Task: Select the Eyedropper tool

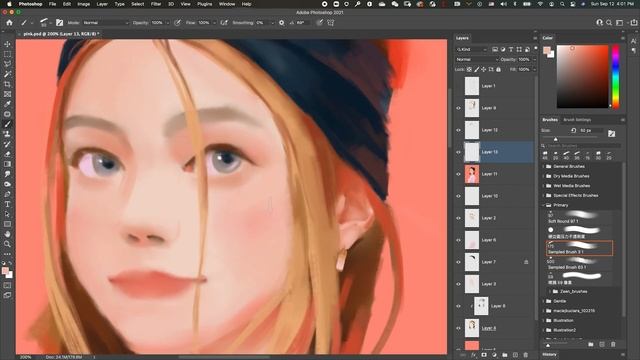Action: pos(7,104)
